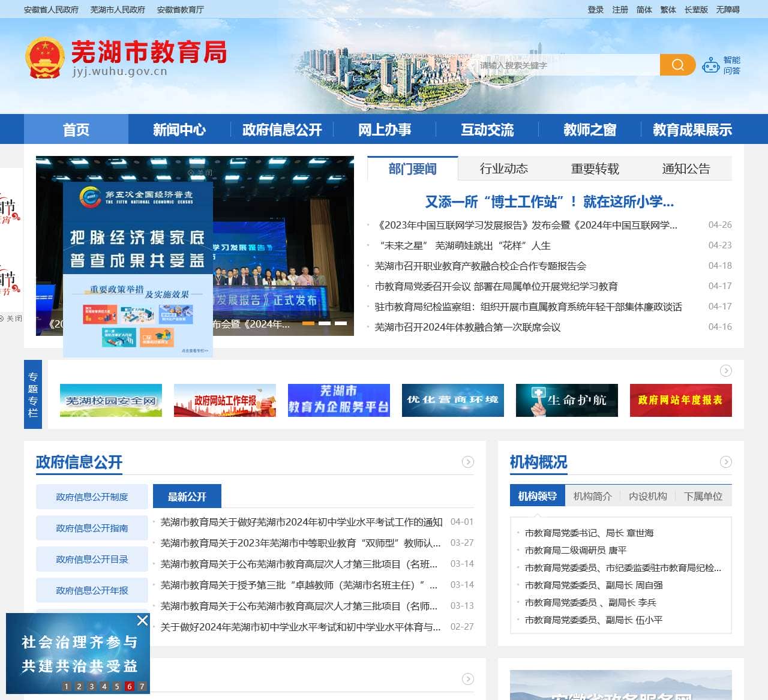Image resolution: width=768 pixels, height=700 pixels.
Task: Open the 生命护航 banner
Action: pos(566,400)
